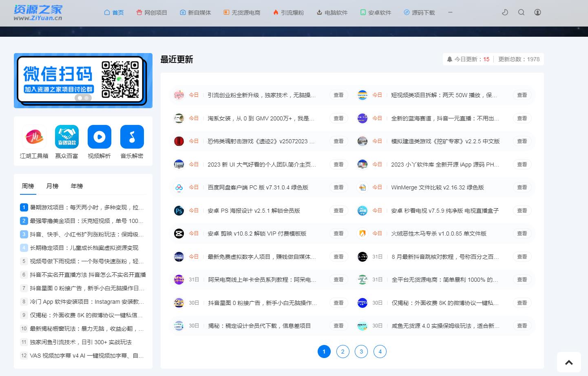The height and width of the screenshot is (376, 588).
Task: Click the 更新总数:1978 text
Action: pos(519,59)
